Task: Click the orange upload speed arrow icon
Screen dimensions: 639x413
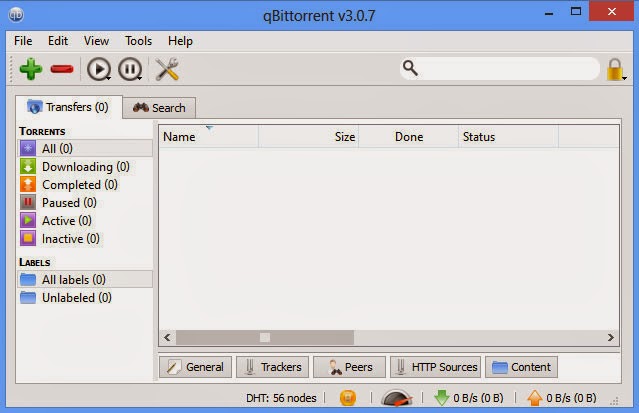Action: click(534, 398)
